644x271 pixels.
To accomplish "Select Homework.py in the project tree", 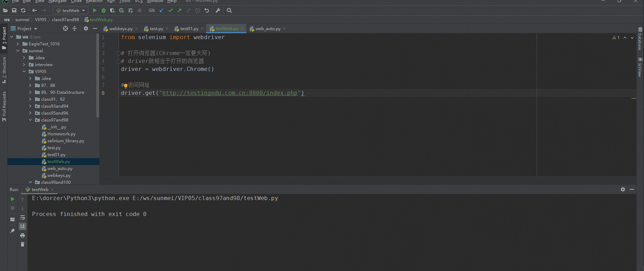I will 61,134.
